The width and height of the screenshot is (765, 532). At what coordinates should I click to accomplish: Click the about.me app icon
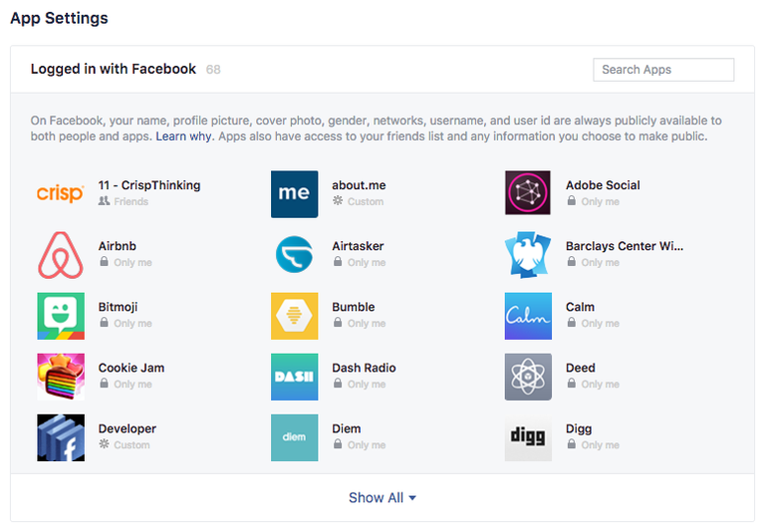tap(295, 193)
